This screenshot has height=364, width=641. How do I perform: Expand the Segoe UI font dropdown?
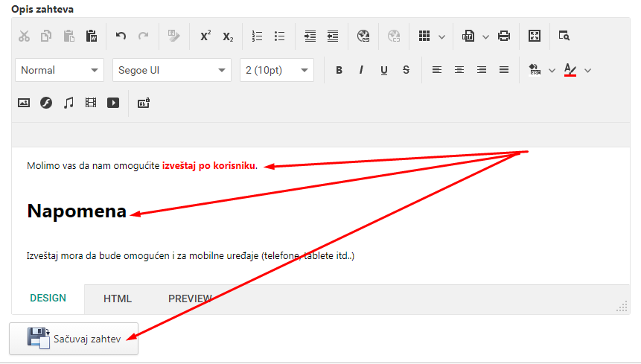tap(171, 71)
